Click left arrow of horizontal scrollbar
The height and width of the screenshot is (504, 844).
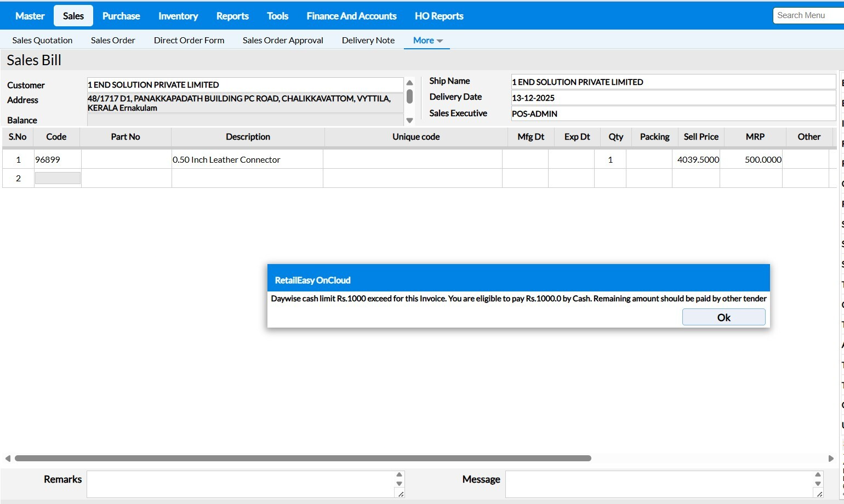(8, 459)
